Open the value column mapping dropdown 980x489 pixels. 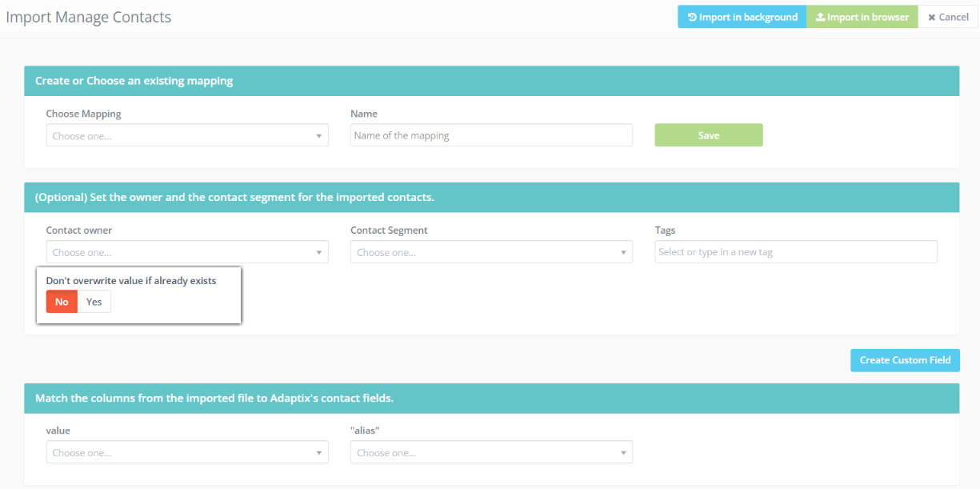[x=187, y=453]
